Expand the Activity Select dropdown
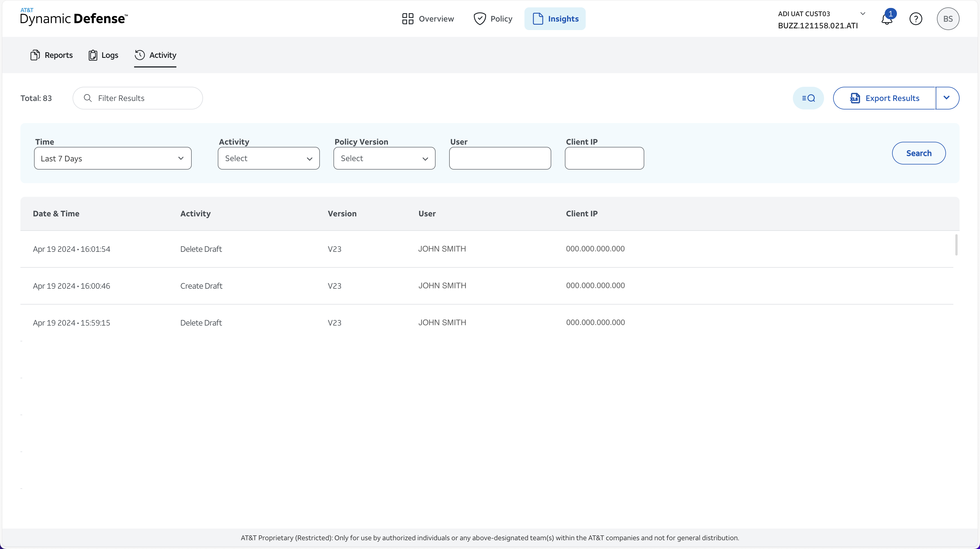The height and width of the screenshot is (549, 980). [x=269, y=158]
